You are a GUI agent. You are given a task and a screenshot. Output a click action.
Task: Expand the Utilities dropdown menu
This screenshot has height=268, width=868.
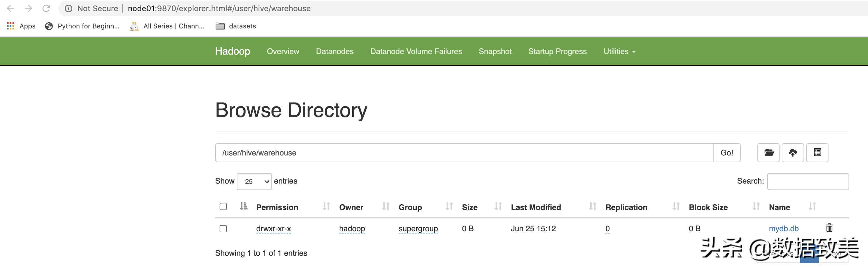pyautogui.click(x=619, y=51)
